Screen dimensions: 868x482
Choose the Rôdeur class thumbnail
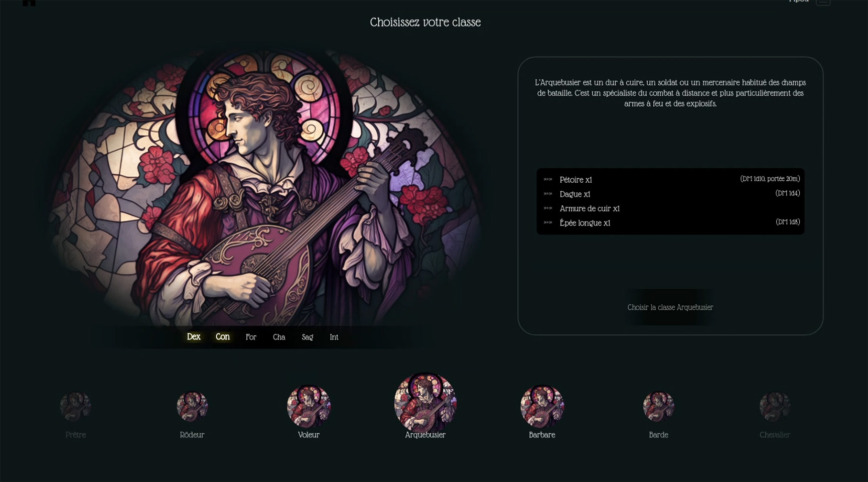(x=192, y=406)
